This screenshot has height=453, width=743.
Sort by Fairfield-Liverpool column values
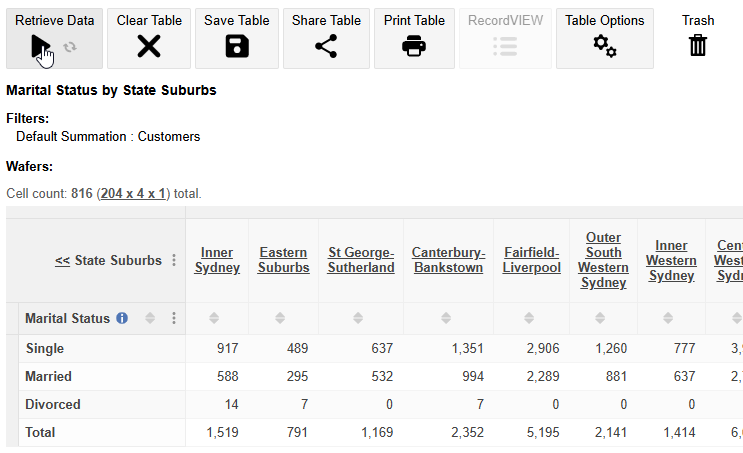click(x=531, y=318)
